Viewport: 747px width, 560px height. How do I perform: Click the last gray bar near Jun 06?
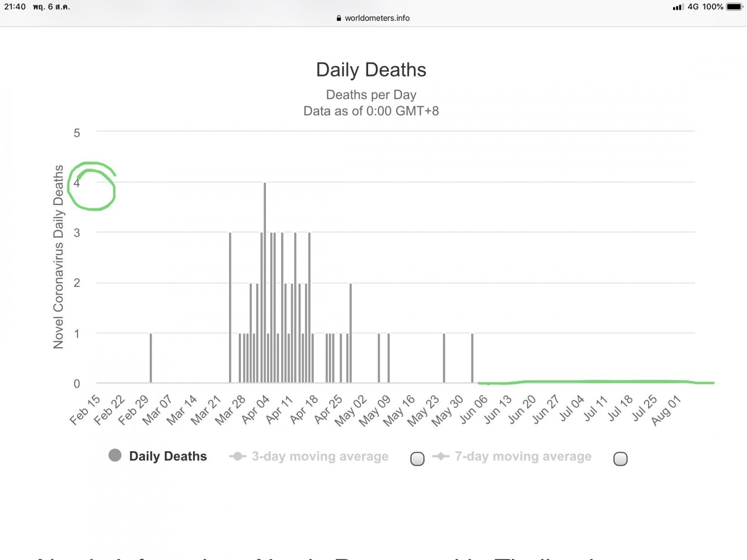472,358
